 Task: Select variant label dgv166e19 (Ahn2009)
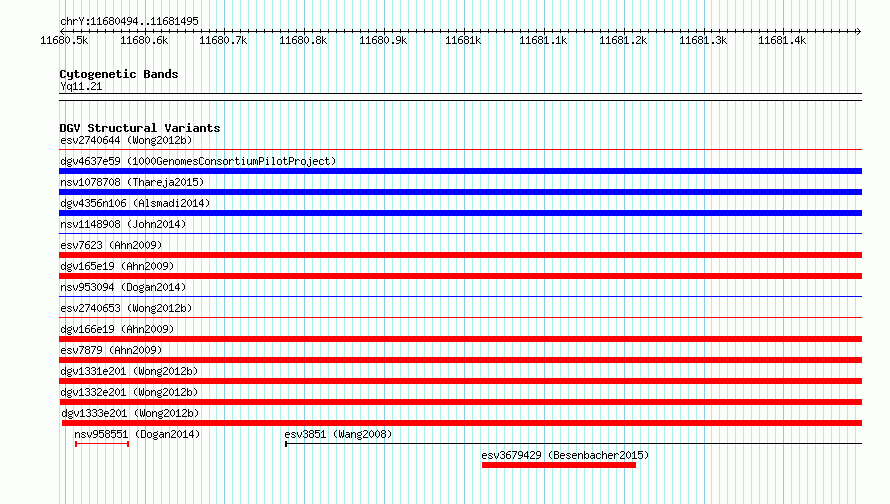click(x=117, y=329)
